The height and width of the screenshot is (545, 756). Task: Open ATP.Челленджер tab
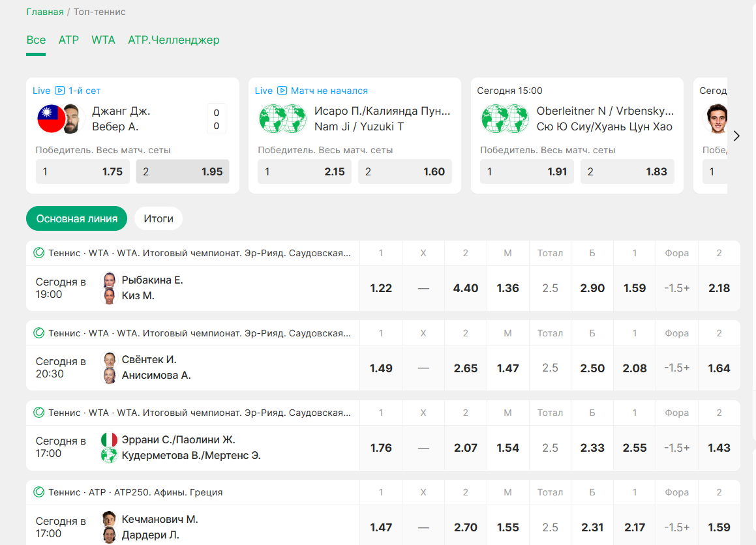point(174,40)
